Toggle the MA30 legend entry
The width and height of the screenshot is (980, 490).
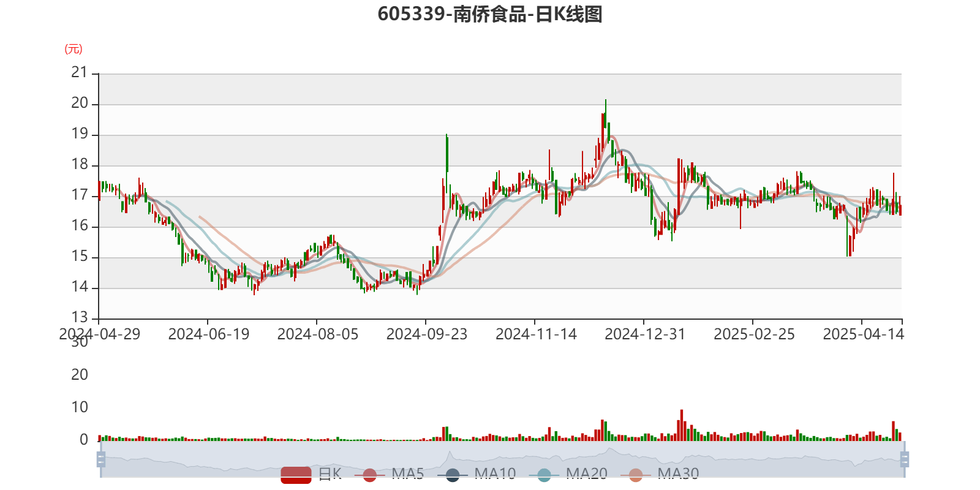pos(659,474)
